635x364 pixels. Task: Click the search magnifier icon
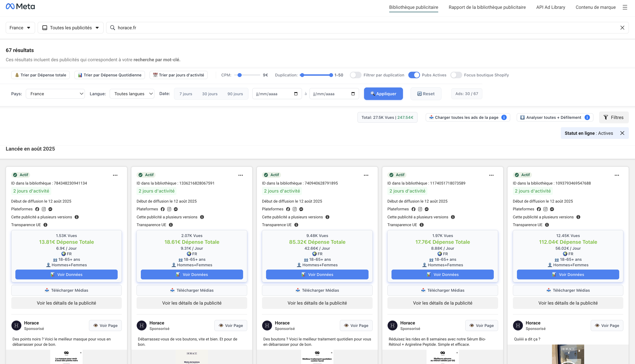(113, 28)
